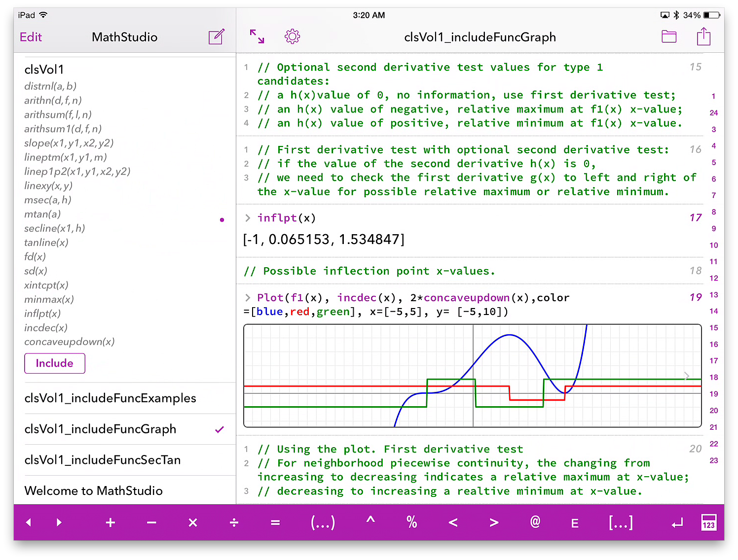
Task: Insert the multiplication operator key
Action: click(x=193, y=523)
